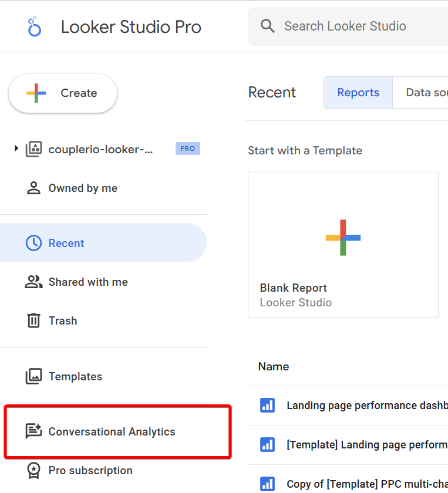Click the Looker Studio Pro title

coord(131,27)
